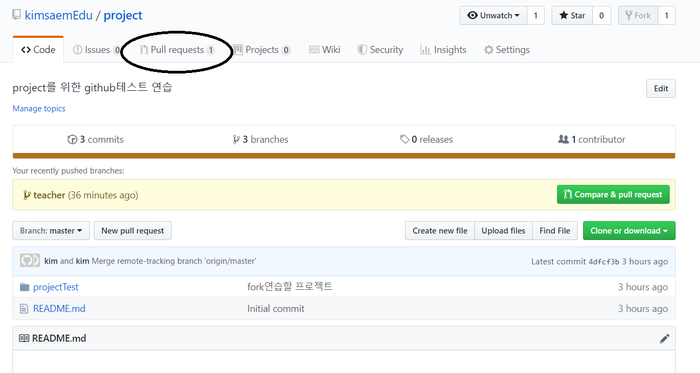Click the Upload files button
Image resolution: width=700 pixels, height=373 pixels.
503,231
